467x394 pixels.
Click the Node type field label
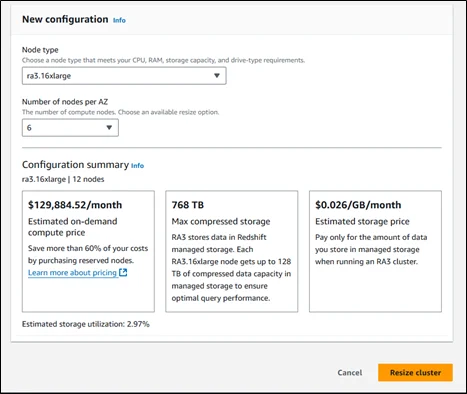tap(40, 50)
